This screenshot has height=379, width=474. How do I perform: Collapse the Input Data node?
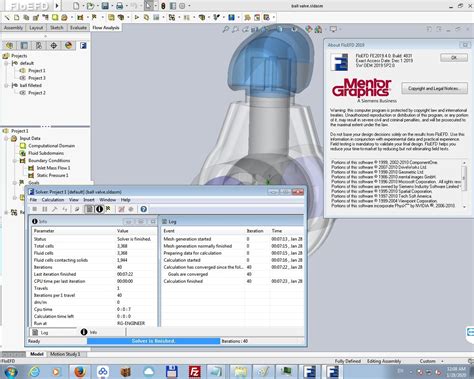pos(6,138)
